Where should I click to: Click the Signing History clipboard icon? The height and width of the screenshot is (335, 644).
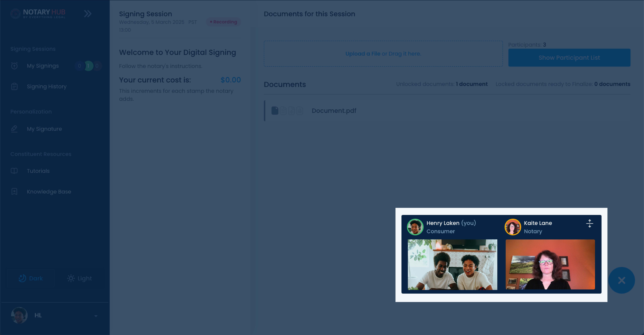tap(14, 87)
